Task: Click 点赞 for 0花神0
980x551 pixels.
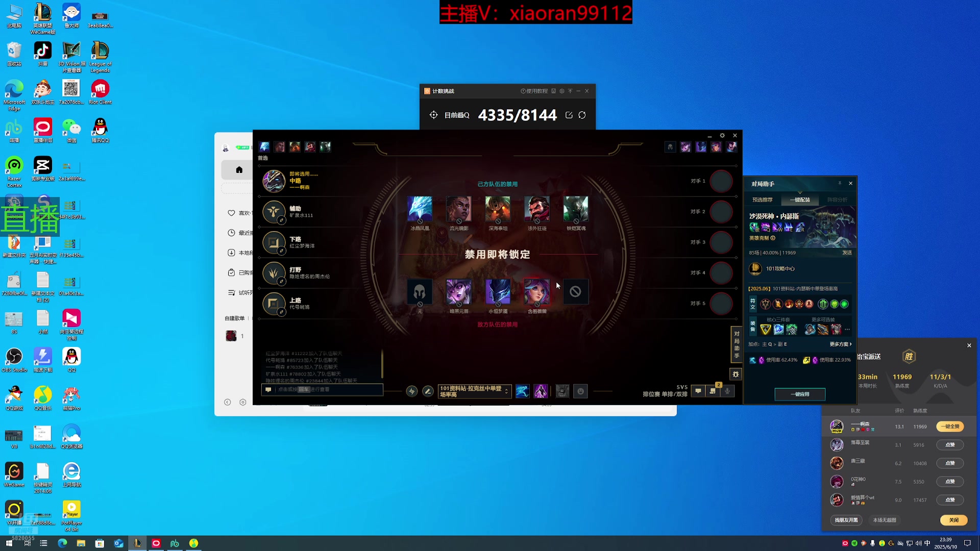Action: click(x=950, y=482)
